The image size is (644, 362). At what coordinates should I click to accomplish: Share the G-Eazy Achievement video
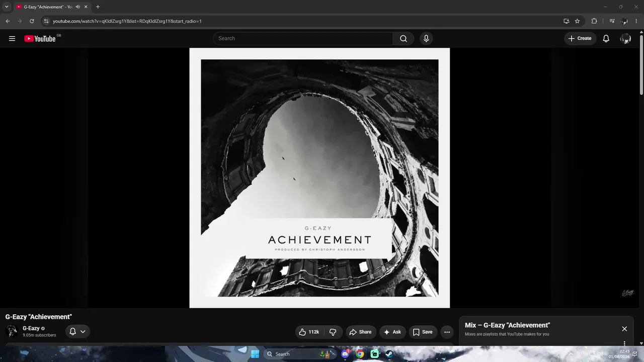click(360, 332)
